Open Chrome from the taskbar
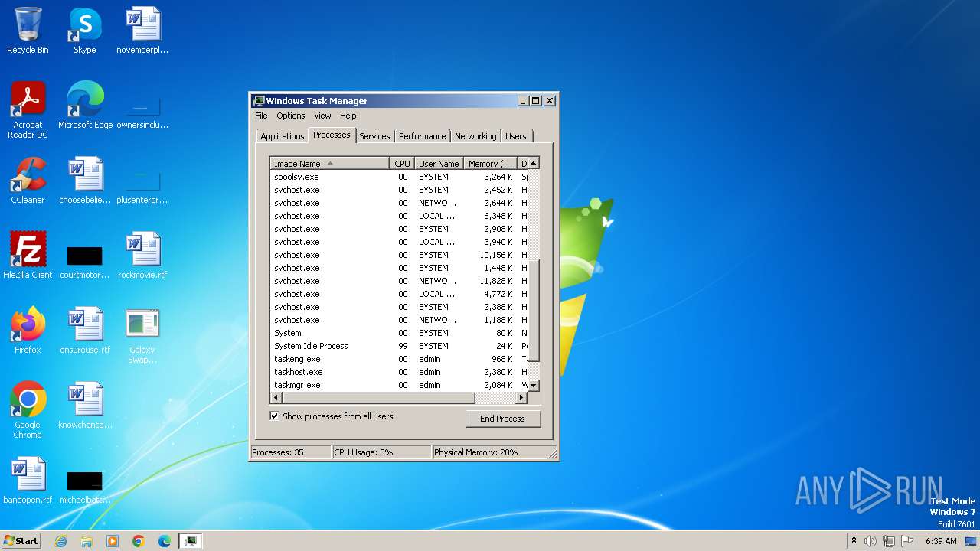The height and width of the screenshot is (551, 980). coord(139,541)
